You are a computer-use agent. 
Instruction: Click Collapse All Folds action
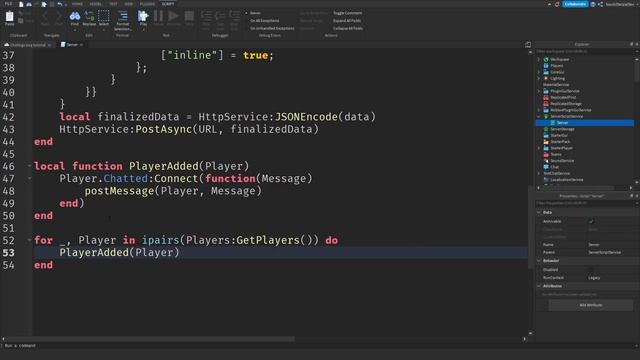(348, 28)
